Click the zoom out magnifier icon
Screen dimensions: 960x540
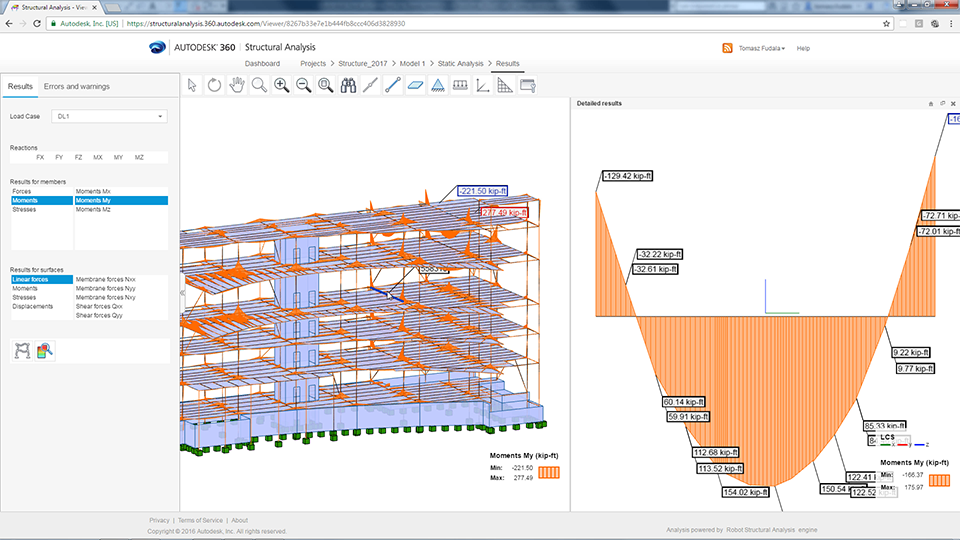[303, 86]
